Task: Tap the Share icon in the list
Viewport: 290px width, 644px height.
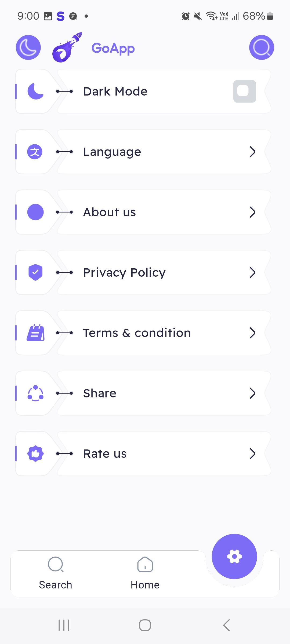Action: [35, 393]
